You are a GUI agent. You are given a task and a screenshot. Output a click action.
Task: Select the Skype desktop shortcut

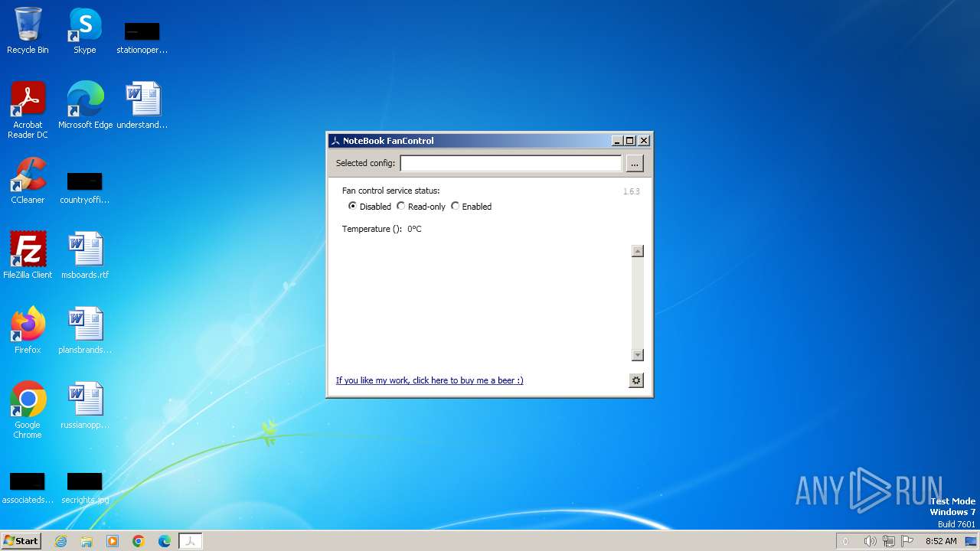click(85, 31)
